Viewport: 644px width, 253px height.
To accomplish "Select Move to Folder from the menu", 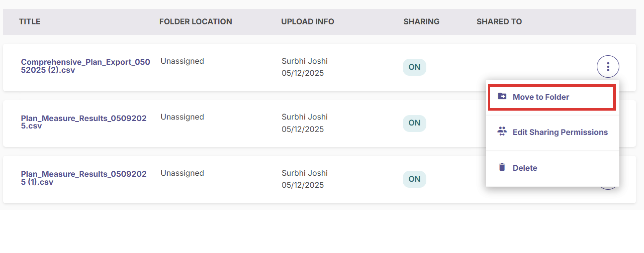I will click(552, 97).
